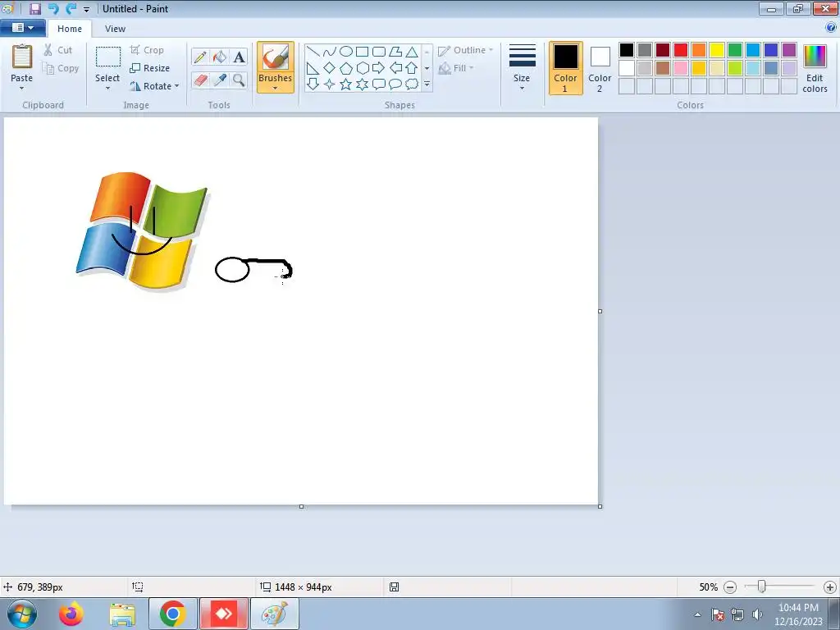This screenshot has height=630, width=840.
Task: Choose the Cloud callout shape
Action: pos(412,84)
